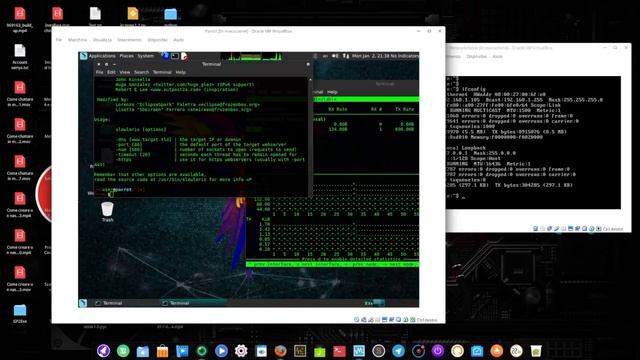Launch Telegram from the dock

click(398, 351)
